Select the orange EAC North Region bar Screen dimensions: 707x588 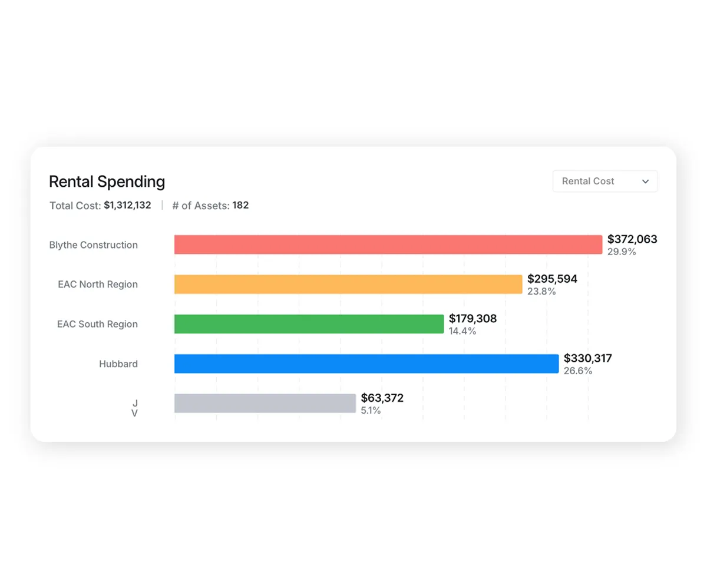tap(348, 284)
